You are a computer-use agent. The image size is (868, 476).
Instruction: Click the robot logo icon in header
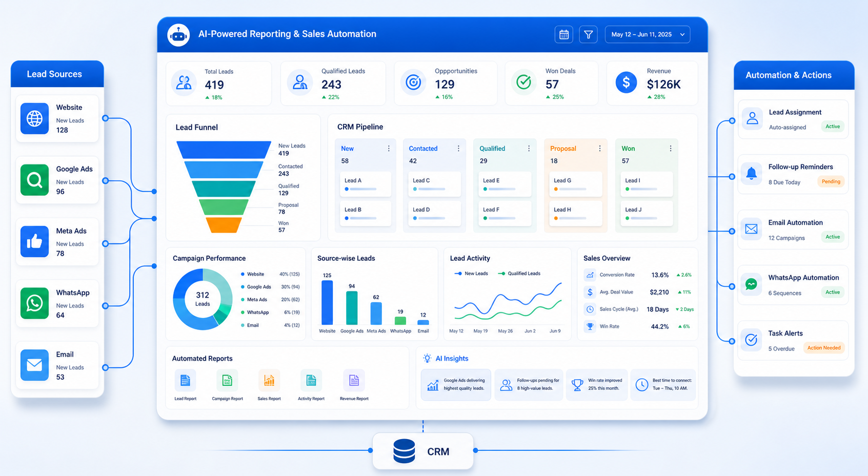click(x=178, y=35)
